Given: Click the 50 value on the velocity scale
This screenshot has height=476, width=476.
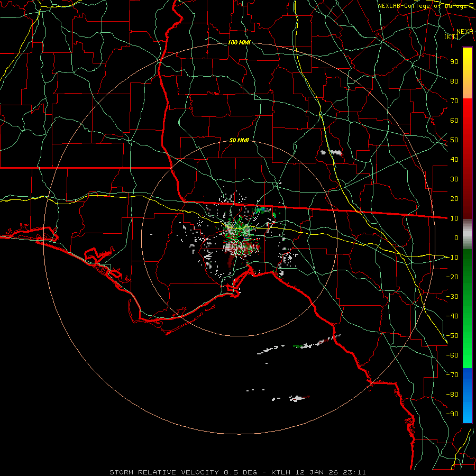Looking at the screenshot, I should [454, 140].
